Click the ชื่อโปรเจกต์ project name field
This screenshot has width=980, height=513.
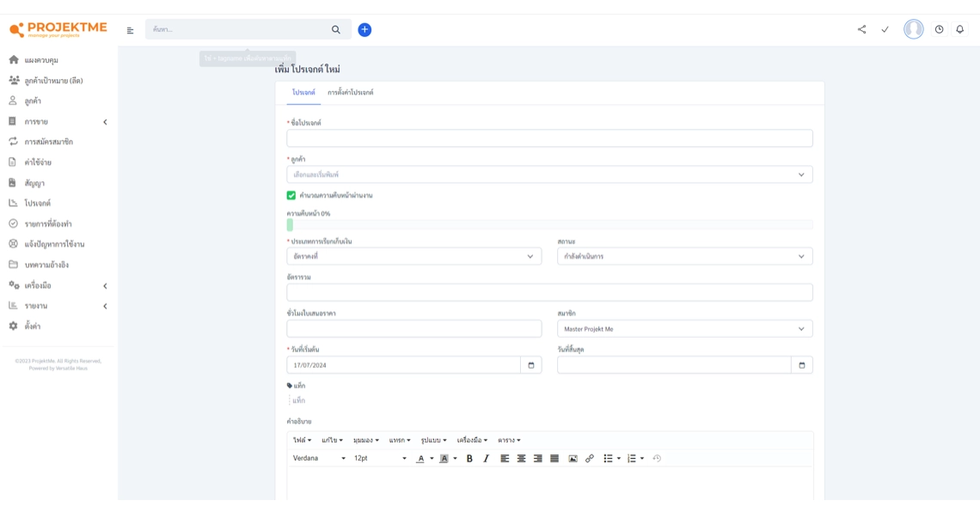(x=549, y=138)
